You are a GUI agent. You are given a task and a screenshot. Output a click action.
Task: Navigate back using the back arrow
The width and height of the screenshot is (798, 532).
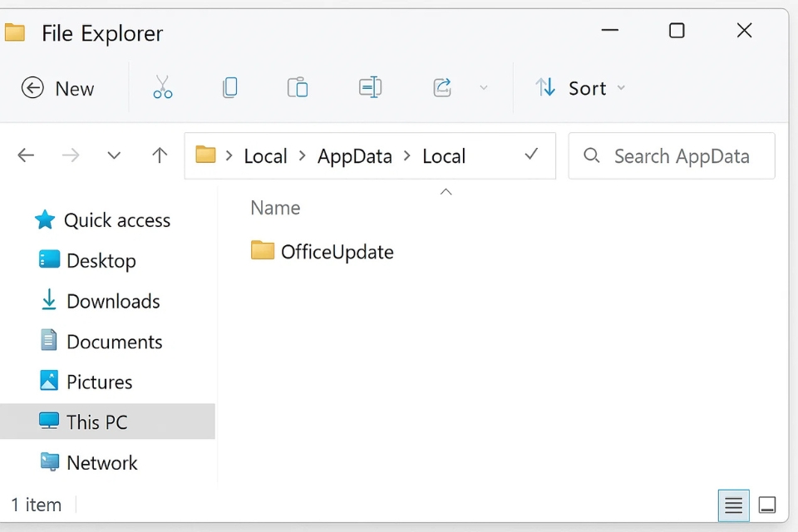tap(26, 155)
